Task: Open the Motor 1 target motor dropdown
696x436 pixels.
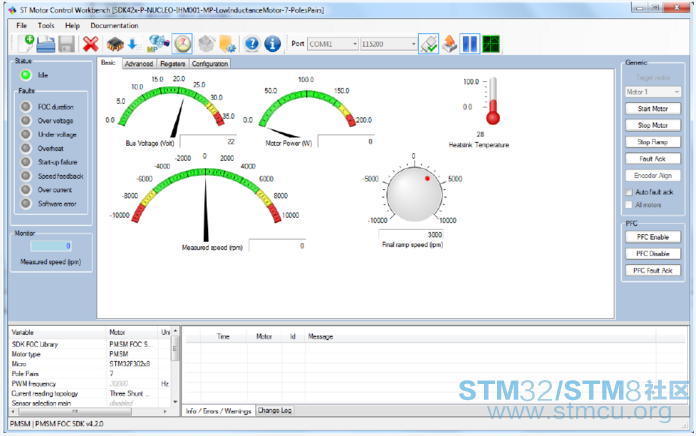Action: [652, 92]
